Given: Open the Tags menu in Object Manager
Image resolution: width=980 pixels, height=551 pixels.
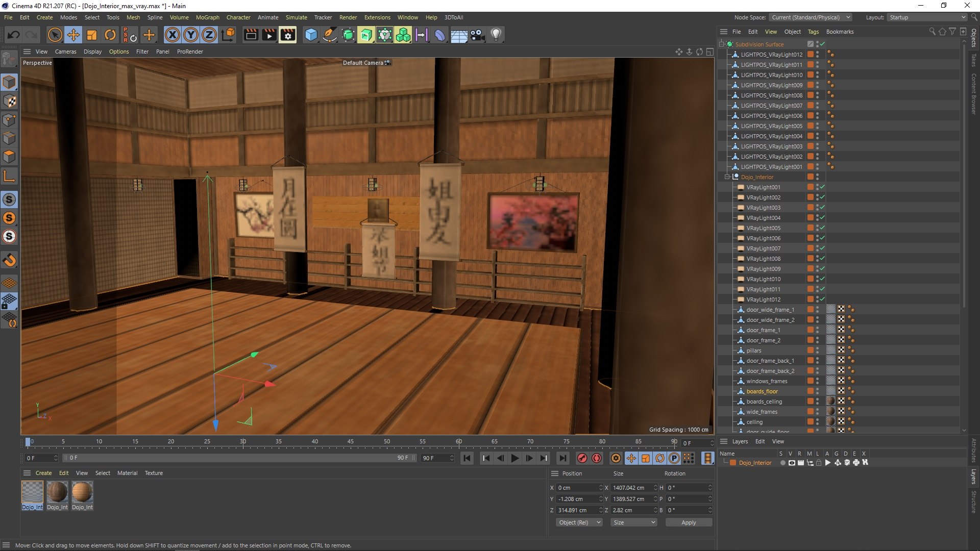Looking at the screenshot, I should click(813, 32).
